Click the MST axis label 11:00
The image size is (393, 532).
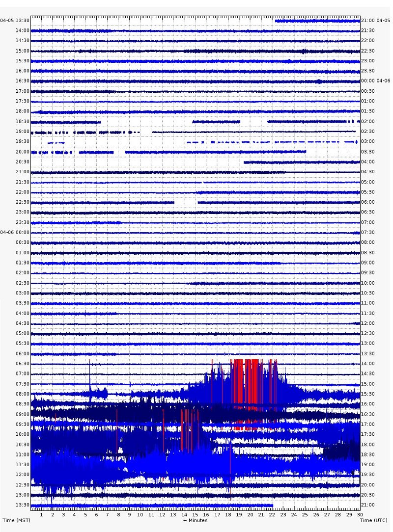click(x=23, y=454)
